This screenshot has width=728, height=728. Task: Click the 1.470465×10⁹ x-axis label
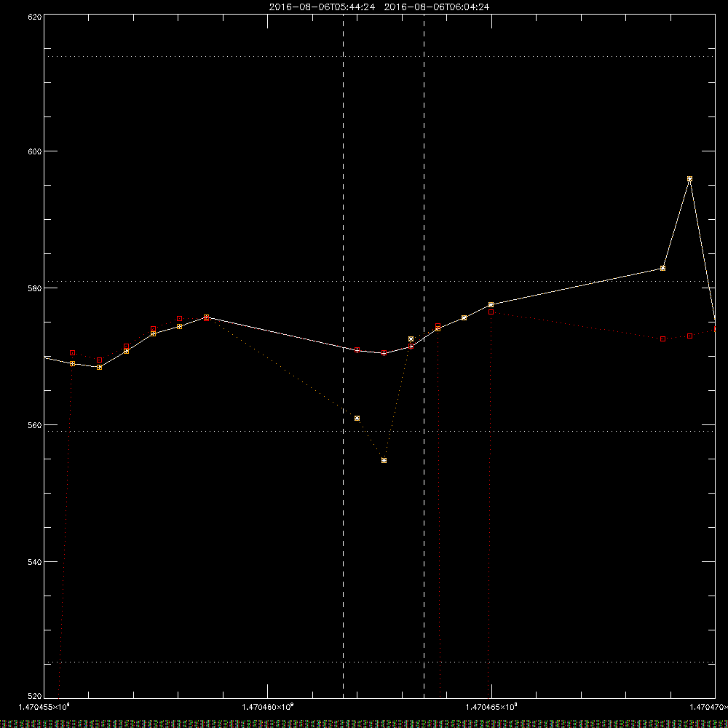491,707
